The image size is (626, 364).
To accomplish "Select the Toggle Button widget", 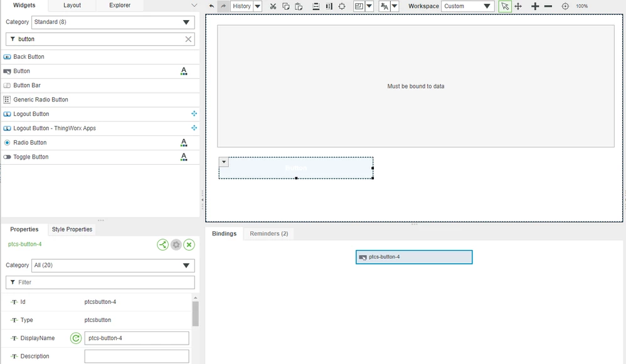I will [x=100, y=157].
